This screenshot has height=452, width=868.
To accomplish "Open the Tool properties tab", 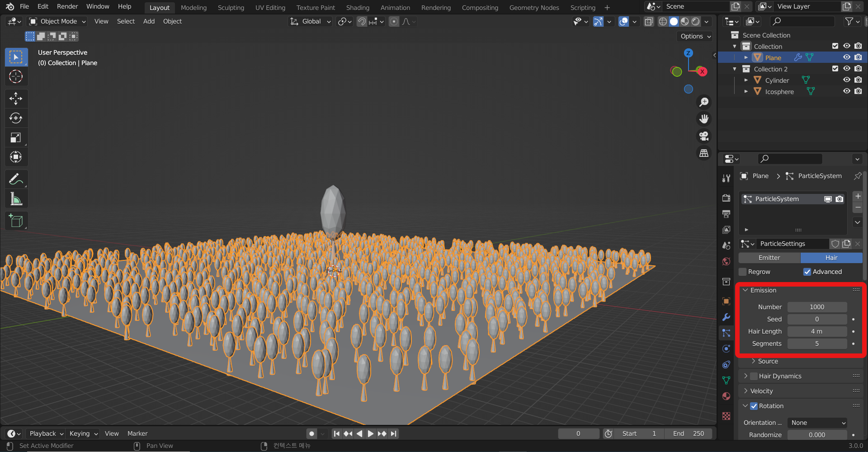I will (726, 178).
